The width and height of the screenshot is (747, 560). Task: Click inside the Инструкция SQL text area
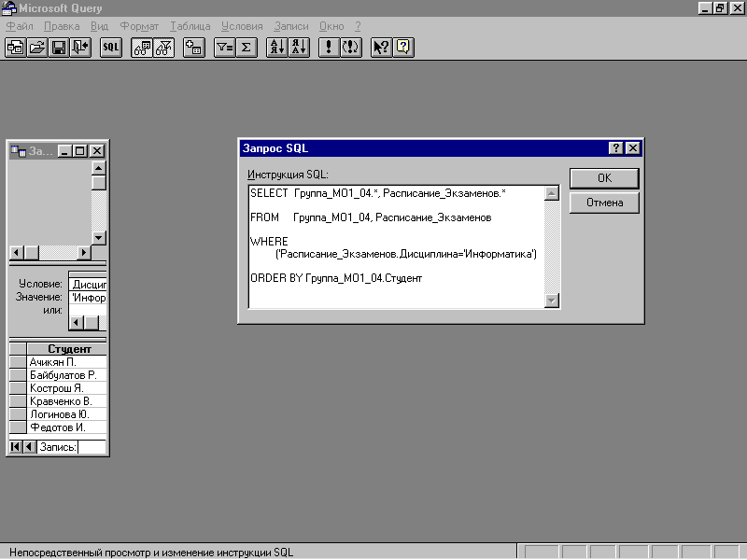[396, 247]
